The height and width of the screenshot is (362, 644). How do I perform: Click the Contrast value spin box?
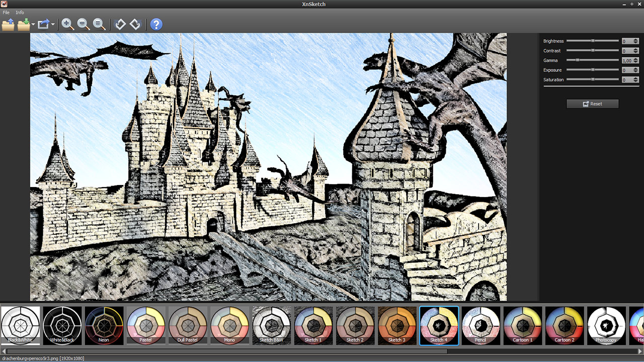630,51
